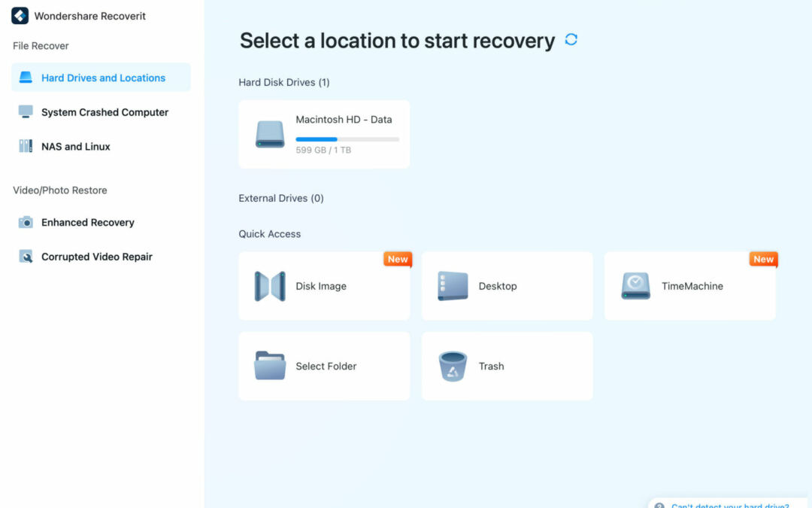Click the Trash bin icon
The image size is (812, 508).
453,366
